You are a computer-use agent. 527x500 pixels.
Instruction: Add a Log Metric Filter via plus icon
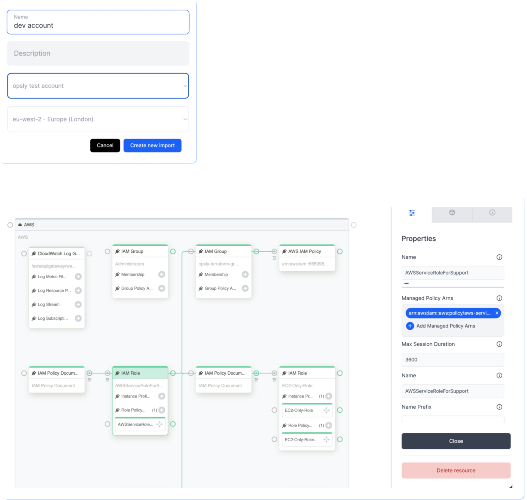click(x=78, y=277)
